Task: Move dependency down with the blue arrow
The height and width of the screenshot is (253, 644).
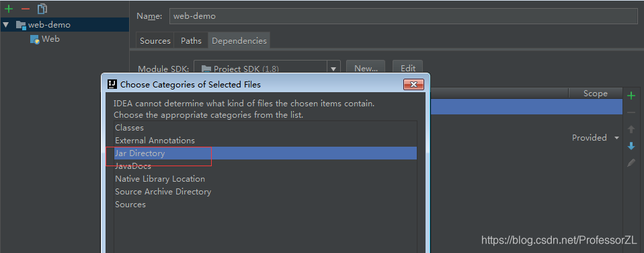Action: point(631,146)
